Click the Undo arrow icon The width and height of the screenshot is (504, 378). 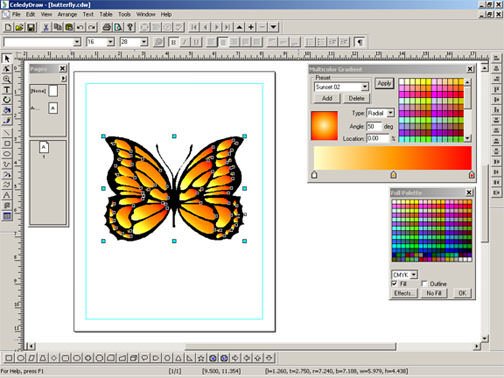(x=80, y=27)
